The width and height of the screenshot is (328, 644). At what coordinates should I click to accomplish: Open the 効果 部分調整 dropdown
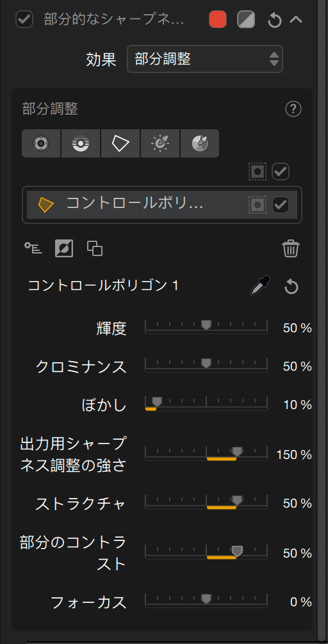pyautogui.click(x=205, y=59)
